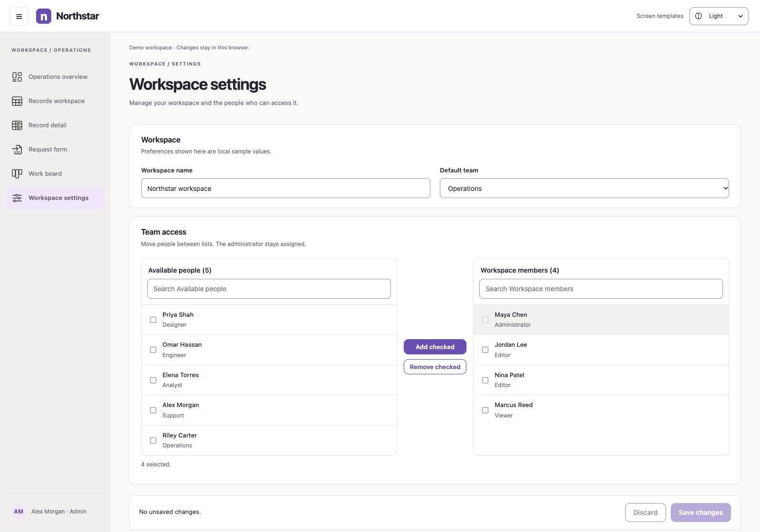Image resolution: width=760 pixels, height=532 pixels.
Task: Click the AM user avatar
Action: (19, 512)
